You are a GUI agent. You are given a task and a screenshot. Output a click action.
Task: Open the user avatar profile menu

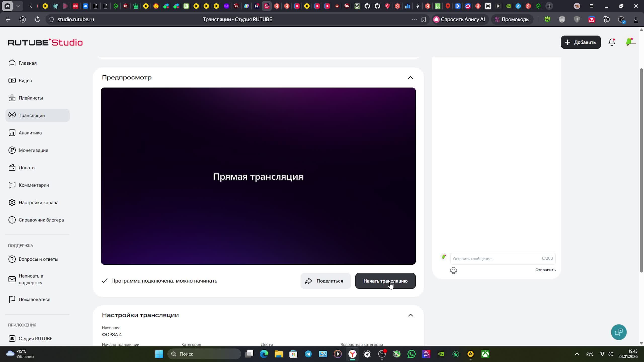click(x=630, y=42)
